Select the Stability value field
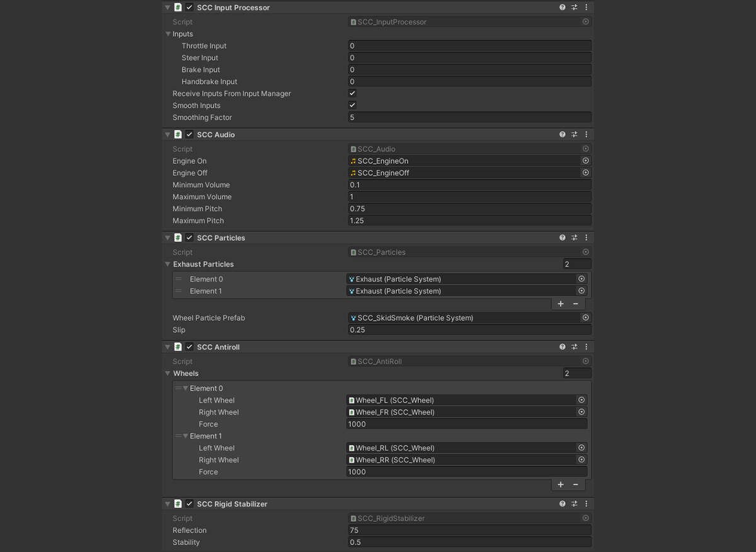The height and width of the screenshot is (552, 756). coord(469,542)
